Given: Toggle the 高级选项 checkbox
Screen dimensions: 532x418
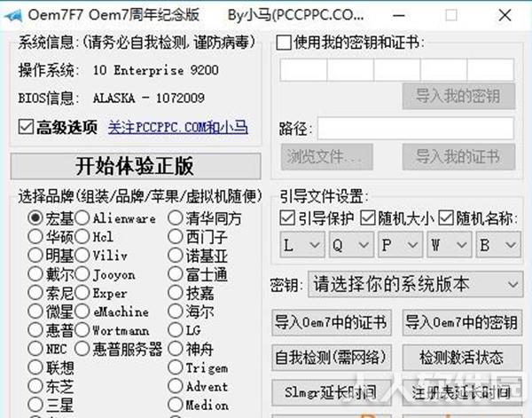Looking at the screenshot, I should tap(26, 127).
